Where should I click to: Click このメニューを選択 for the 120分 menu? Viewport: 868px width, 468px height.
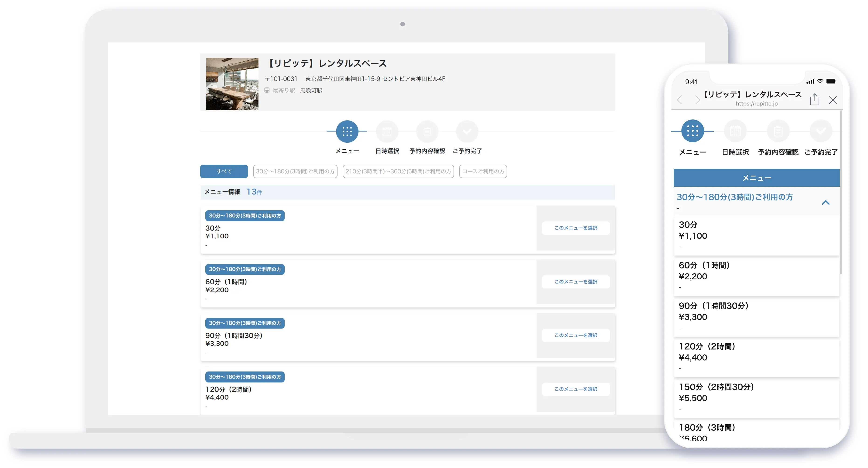coord(575,389)
